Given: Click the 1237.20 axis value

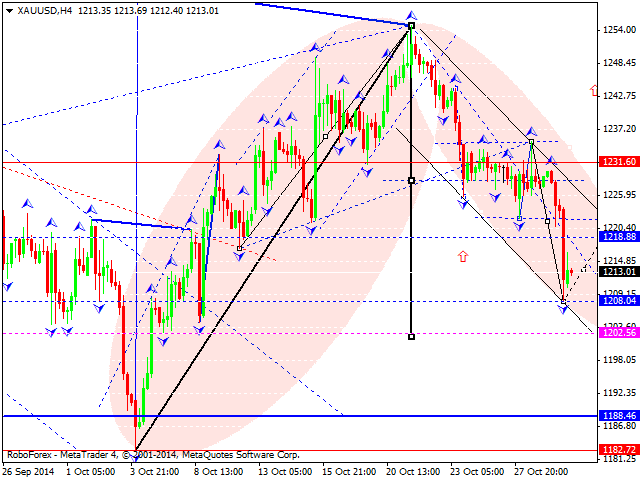Looking at the screenshot, I should click(620, 129).
